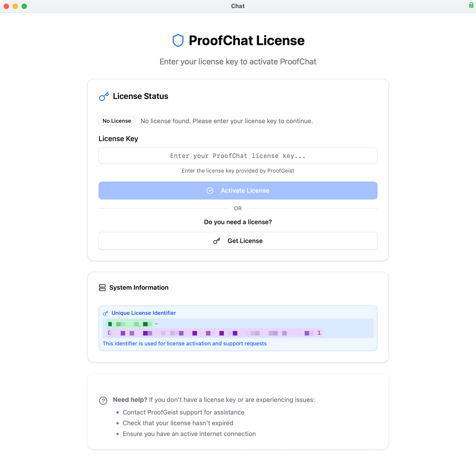Click the Unique License Identifier label text
The width and height of the screenshot is (476, 469).
(144, 313)
